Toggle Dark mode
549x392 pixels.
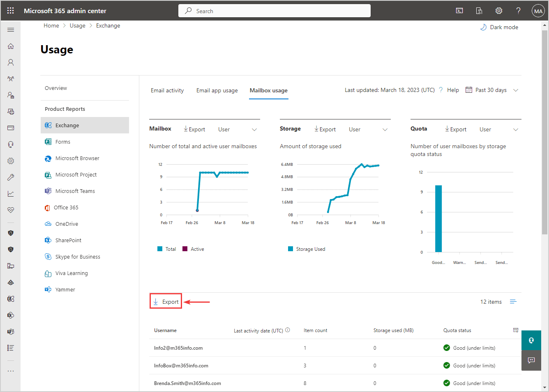[499, 27]
